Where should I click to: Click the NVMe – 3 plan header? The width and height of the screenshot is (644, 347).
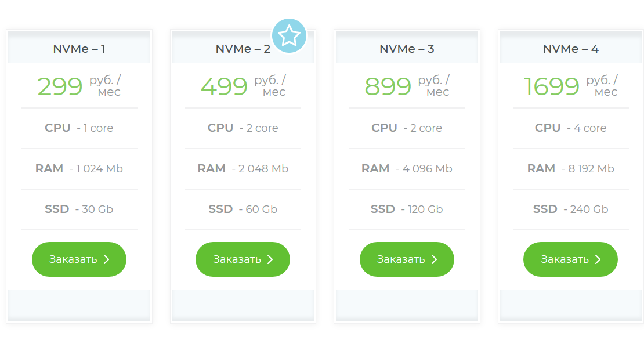pos(407,49)
